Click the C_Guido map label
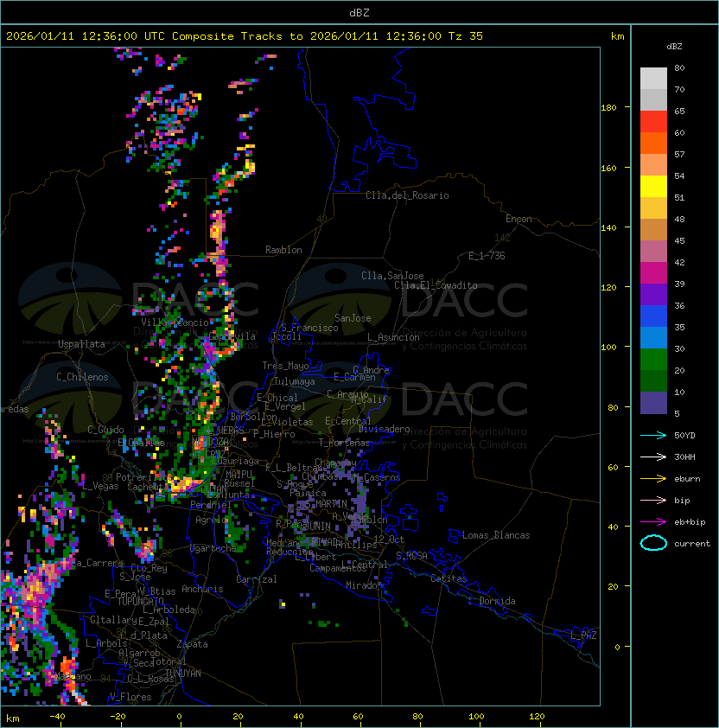This screenshot has width=719, height=728. click(x=105, y=430)
